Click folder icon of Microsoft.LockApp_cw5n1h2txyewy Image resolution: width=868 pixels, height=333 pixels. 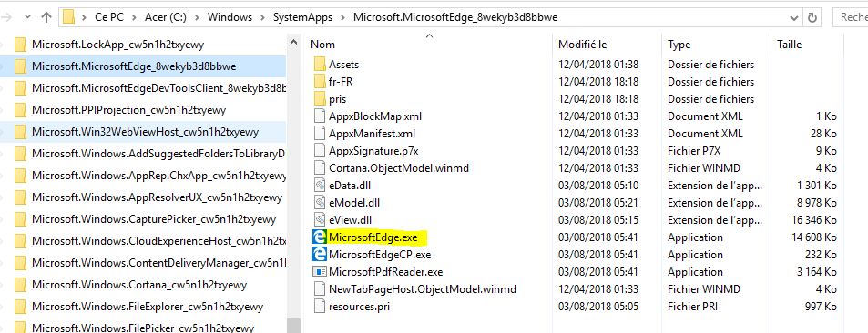click(x=20, y=45)
